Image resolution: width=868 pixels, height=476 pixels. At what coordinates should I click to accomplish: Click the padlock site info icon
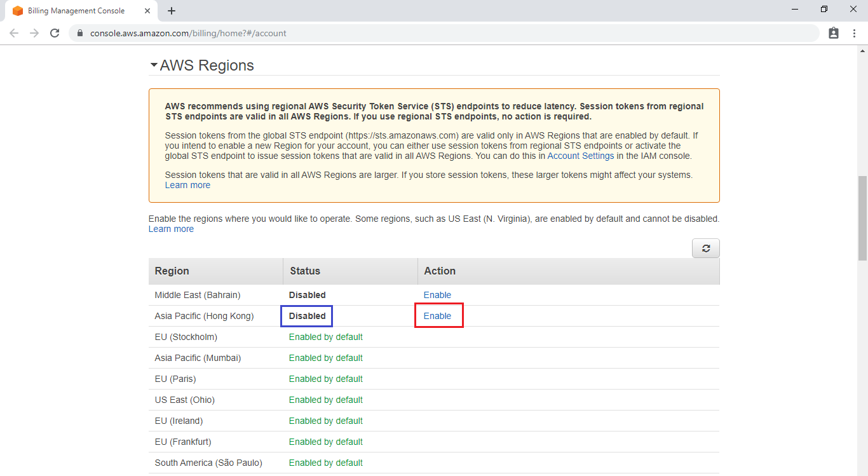coord(80,33)
